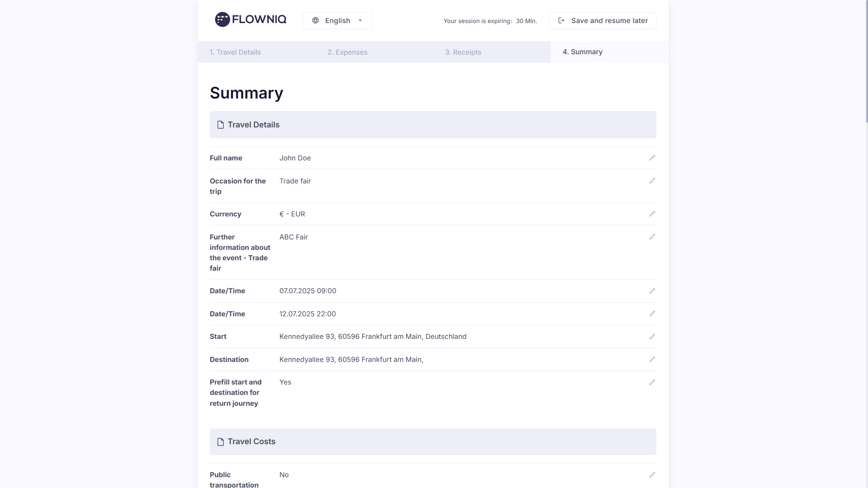Edit the ABC Fair event information
The width and height of the screenshot is (868, 488).
(x=652, y=237)
